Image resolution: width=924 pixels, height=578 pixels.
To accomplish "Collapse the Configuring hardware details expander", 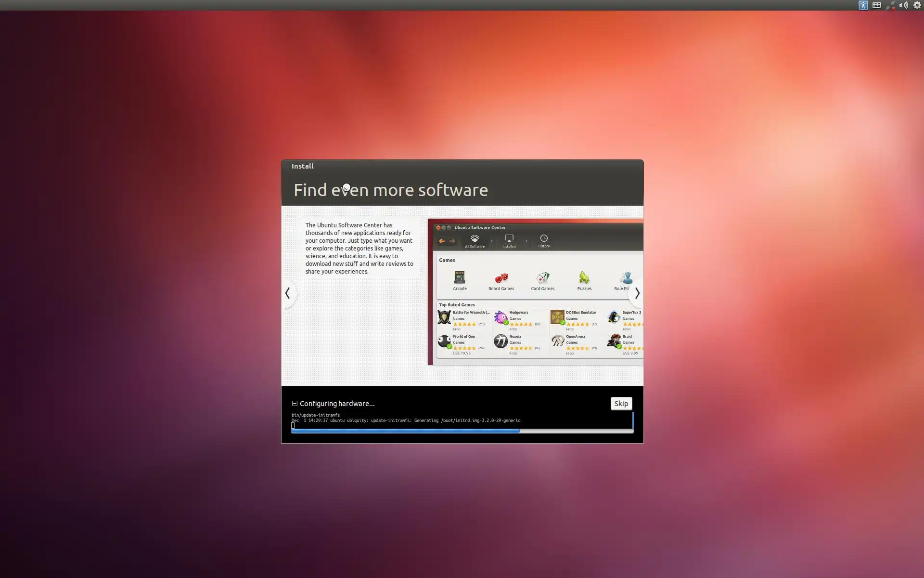I will [x=295, y=404].
